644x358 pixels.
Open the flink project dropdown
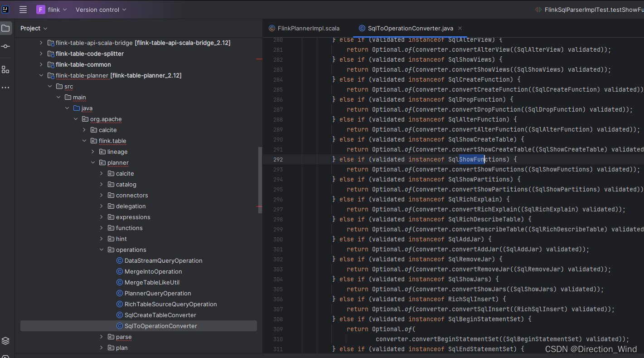pos(52,10)
